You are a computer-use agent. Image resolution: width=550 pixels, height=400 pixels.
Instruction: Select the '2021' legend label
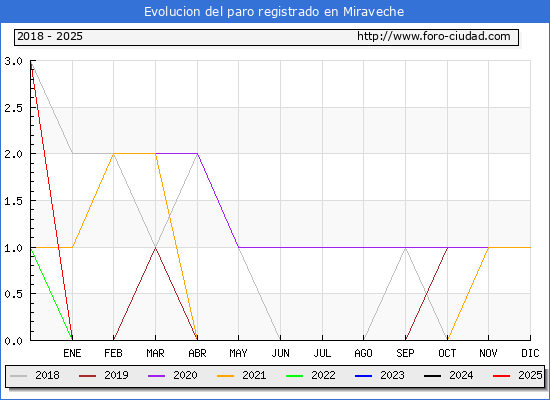click(x=254, y=375)
